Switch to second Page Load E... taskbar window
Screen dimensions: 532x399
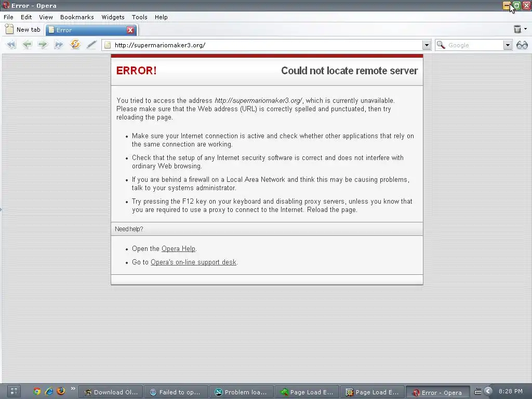coord(373,392)
